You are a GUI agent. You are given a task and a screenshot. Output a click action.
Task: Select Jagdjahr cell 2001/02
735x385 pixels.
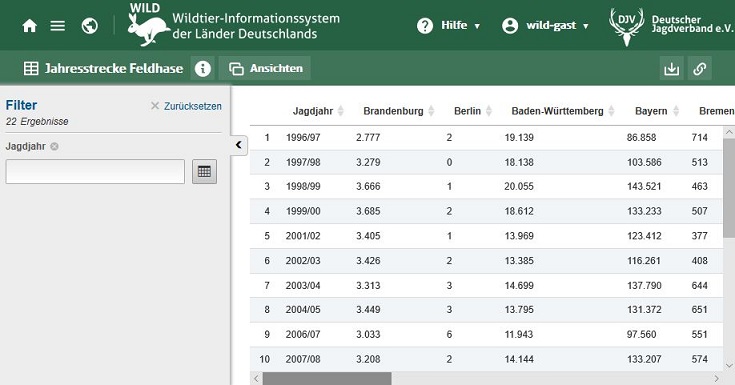(303, 236)
